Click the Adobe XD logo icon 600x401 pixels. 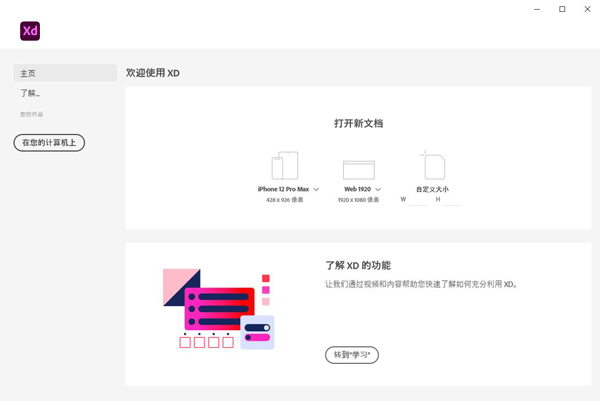(30, 31)
